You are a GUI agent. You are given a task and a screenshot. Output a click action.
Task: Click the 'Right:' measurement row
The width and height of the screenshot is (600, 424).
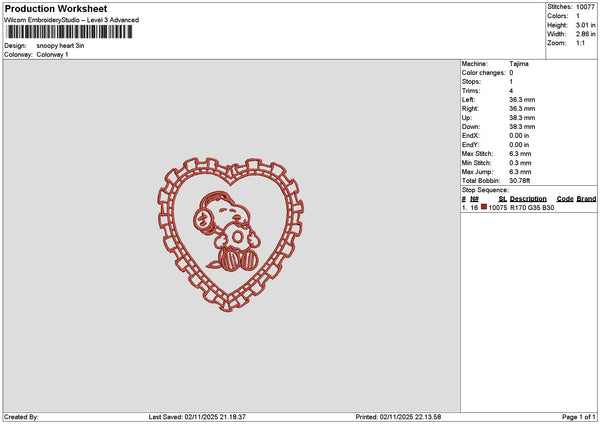coord(499,109)
